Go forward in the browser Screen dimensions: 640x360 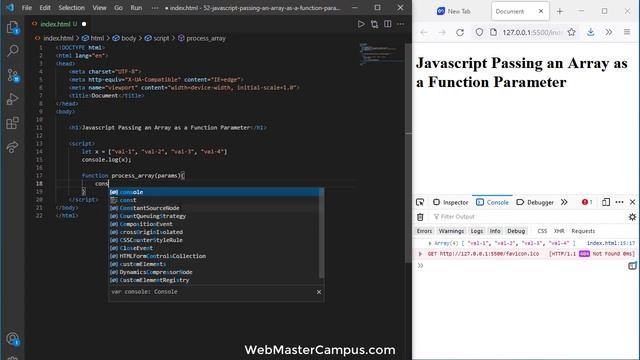[442, 32]
